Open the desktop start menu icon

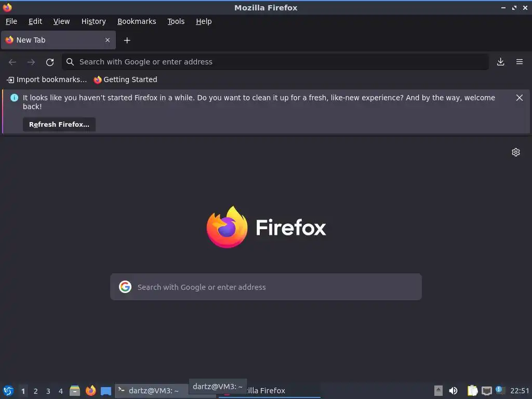8,391
